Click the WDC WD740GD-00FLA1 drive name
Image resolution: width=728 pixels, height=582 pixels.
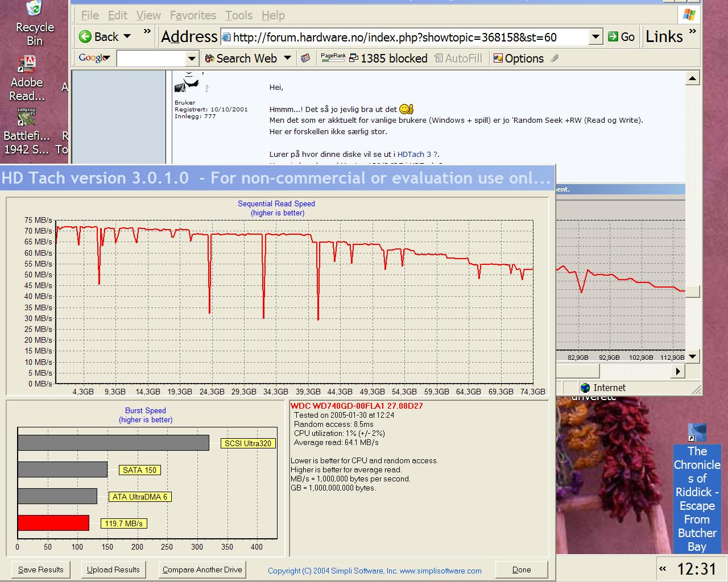click(357, 406)
